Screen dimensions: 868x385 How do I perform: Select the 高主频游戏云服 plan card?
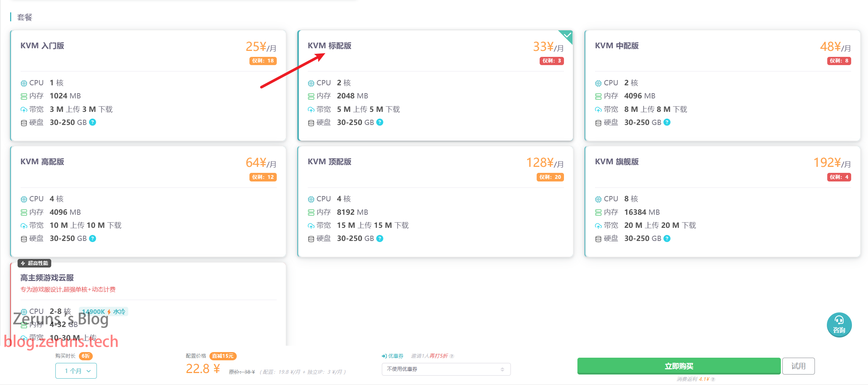coord(148,304)
